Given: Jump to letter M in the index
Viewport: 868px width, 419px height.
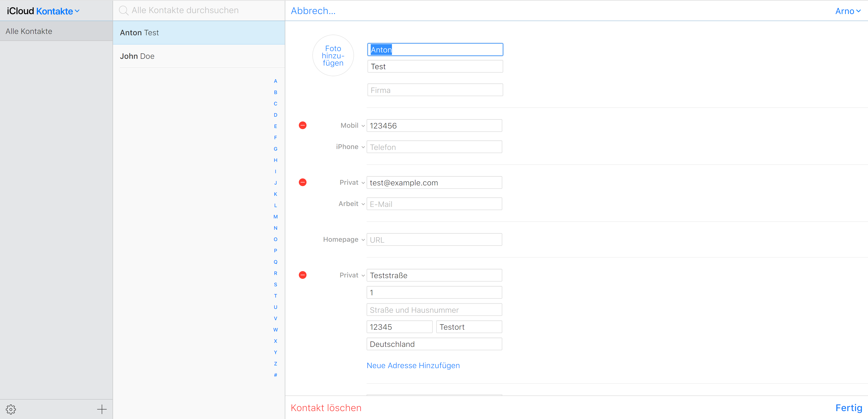Looking at the screenshot, I should (275, 217).
